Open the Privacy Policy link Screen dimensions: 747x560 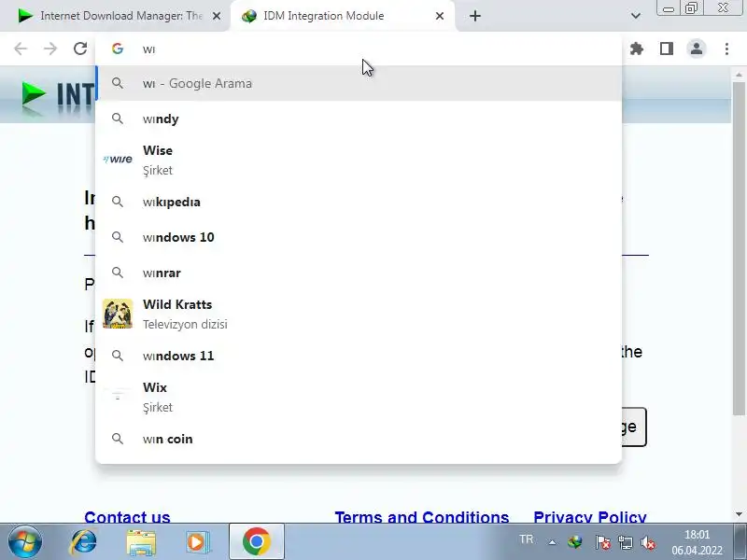590,517
